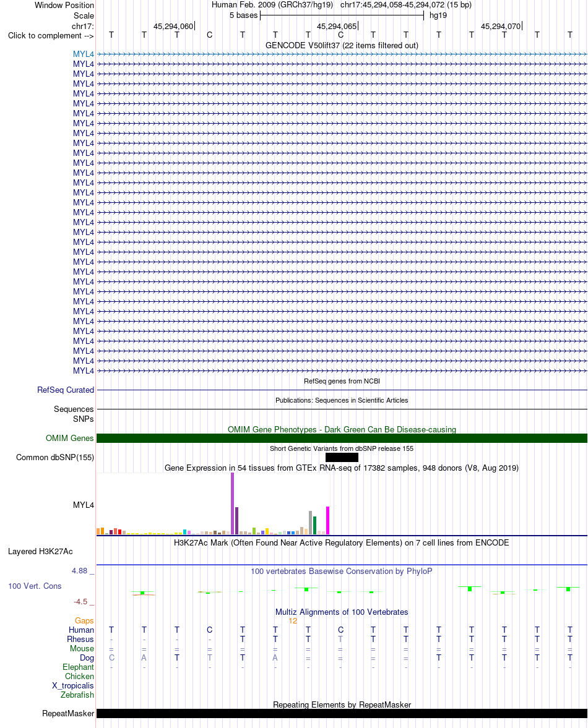Click the Common dbSNP(155) track label
Screen dimensions: 588x728
pos(55,457)
